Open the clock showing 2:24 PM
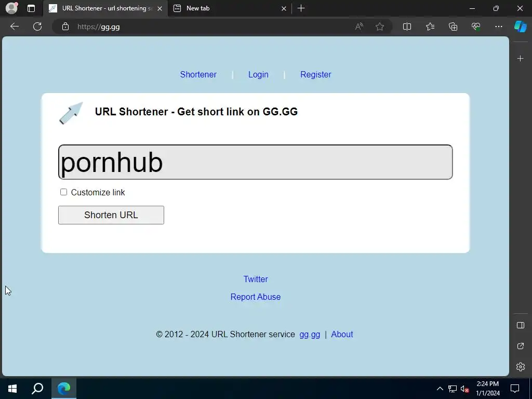532x399 pixels. coord(487,389)
